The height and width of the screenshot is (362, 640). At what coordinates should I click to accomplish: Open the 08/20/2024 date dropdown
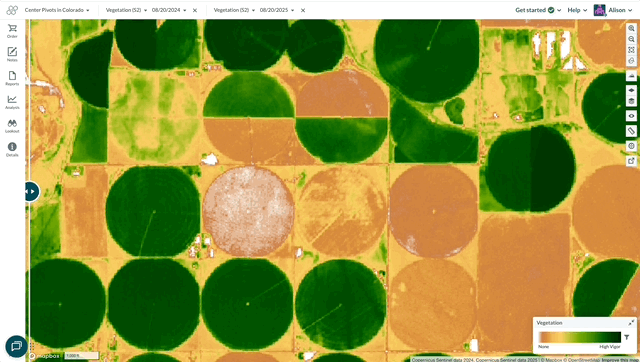[x=169, y=10]
